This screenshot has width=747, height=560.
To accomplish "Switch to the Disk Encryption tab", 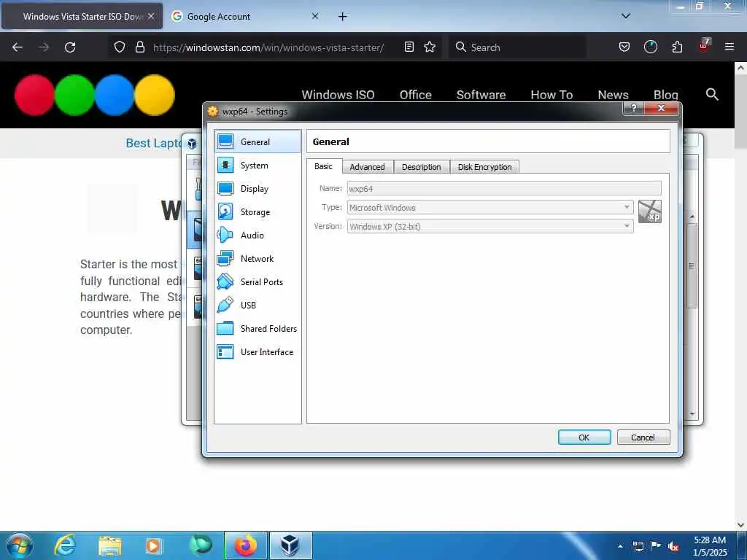I will pyautogui.click(x=484, y=167).
